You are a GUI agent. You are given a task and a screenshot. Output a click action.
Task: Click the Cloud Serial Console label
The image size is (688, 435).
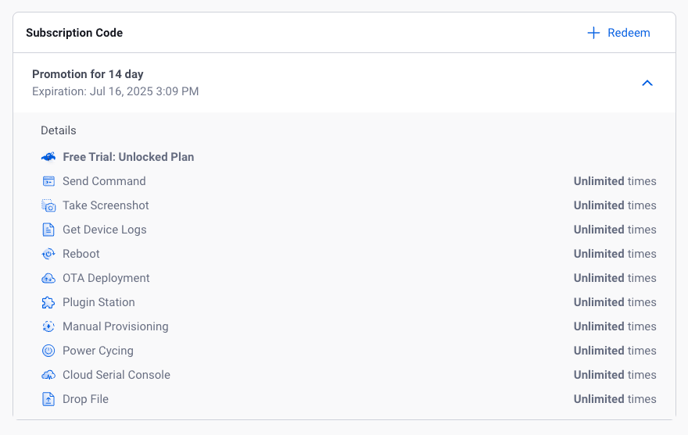coord(116,375)
